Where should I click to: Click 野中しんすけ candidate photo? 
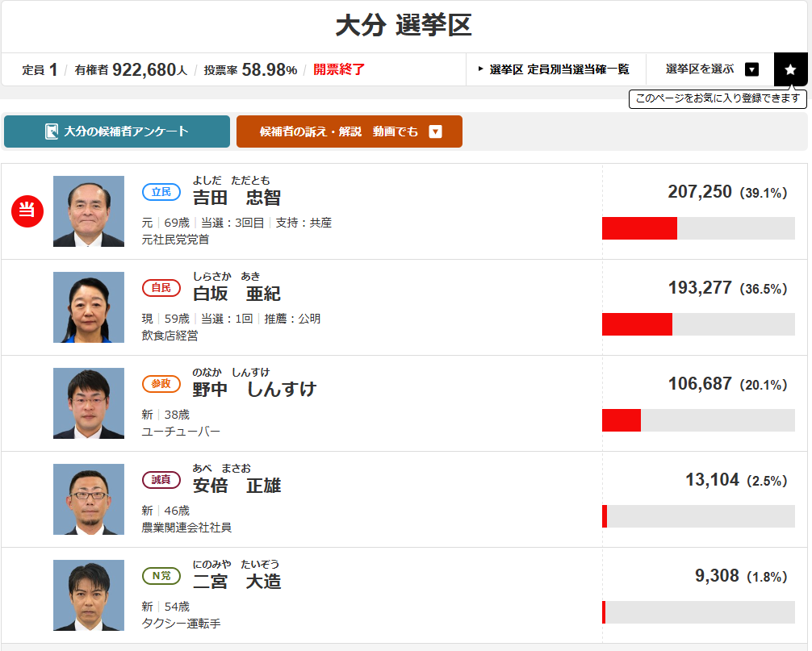coord(89,403)
